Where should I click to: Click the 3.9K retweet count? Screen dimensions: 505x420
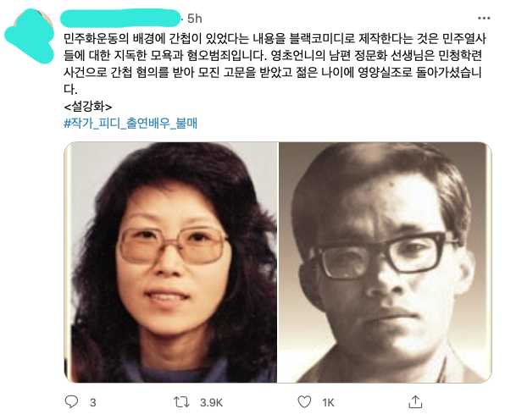(211, 402)
